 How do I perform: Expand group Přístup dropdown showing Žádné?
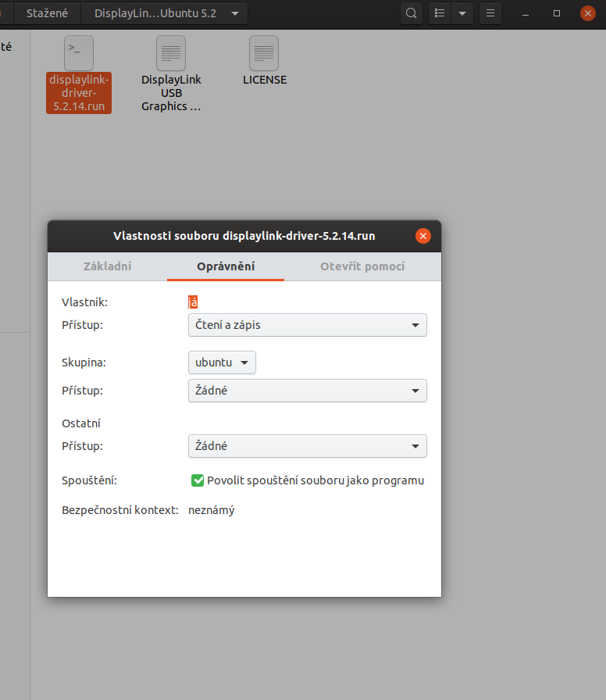(x=308, y=391)
